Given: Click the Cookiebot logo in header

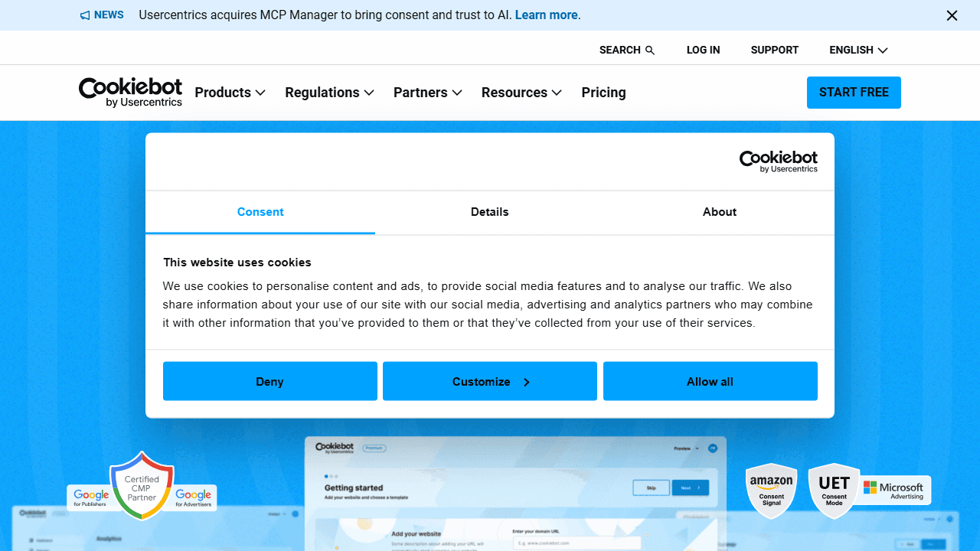Looking at the screenshot, I should click(130, 92).
